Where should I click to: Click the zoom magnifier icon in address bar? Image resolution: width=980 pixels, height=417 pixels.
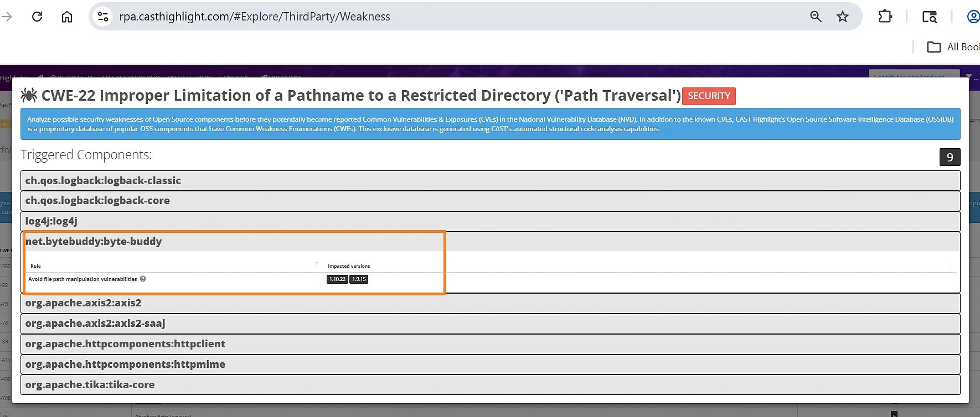816,17
